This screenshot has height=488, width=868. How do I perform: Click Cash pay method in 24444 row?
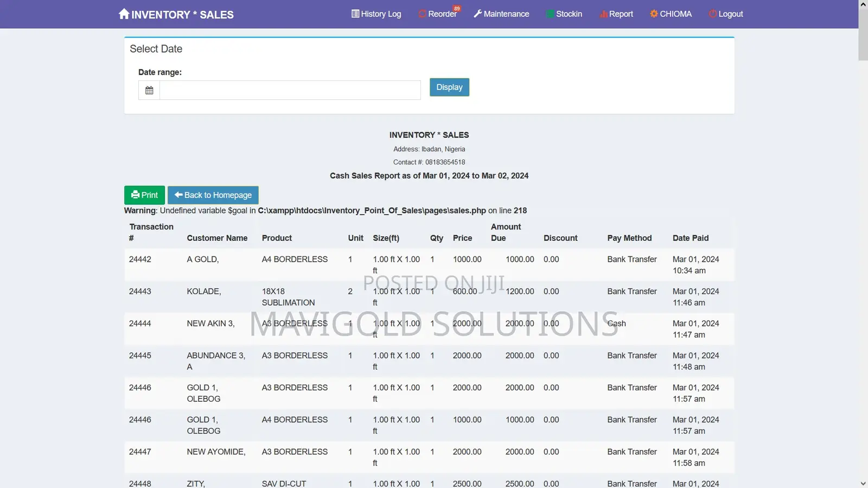pos(616,323)
